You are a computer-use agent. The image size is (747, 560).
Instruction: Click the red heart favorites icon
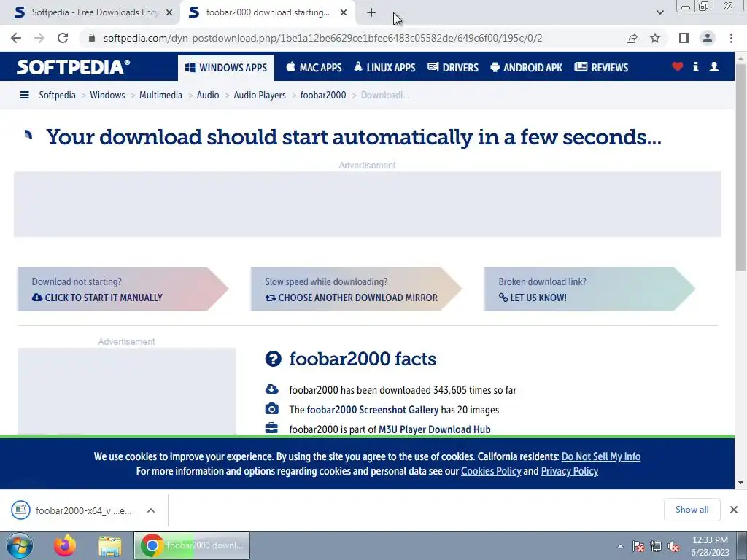coord(678,66)
